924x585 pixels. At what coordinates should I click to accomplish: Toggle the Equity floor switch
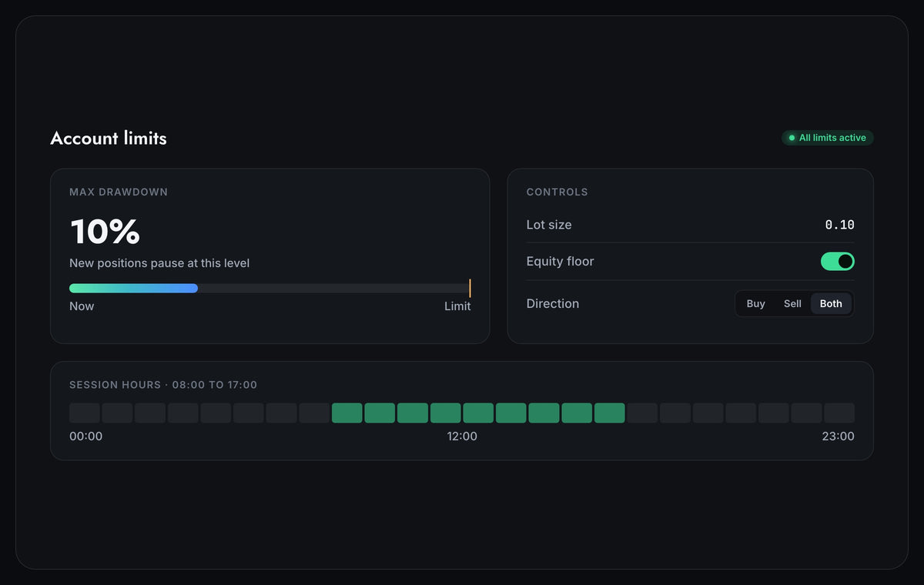tap(837, 262)
